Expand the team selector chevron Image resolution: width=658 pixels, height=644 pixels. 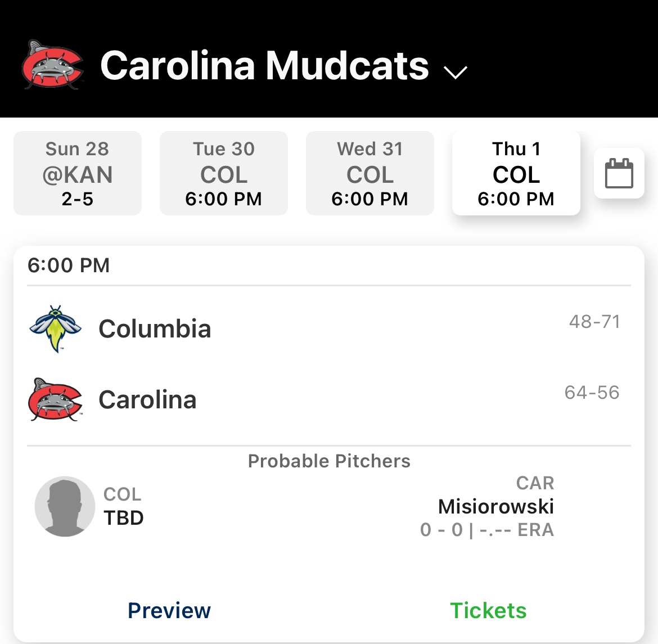coord(455,72)
